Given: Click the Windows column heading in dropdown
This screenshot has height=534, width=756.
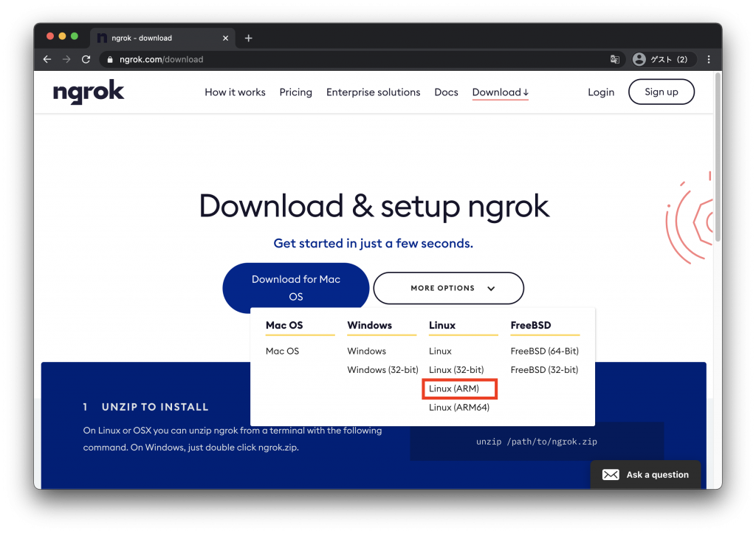Looking at the screenshot, I should (x=369, y=325).
